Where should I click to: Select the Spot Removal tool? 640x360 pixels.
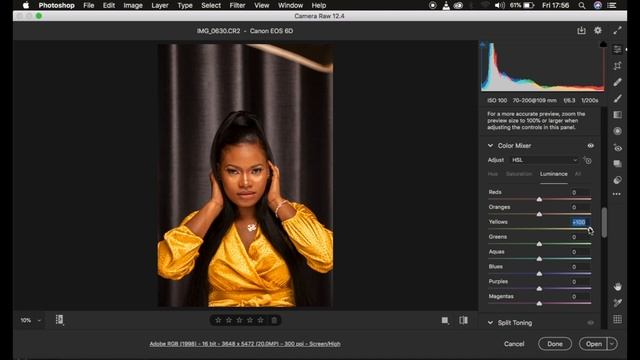point(618,82)
